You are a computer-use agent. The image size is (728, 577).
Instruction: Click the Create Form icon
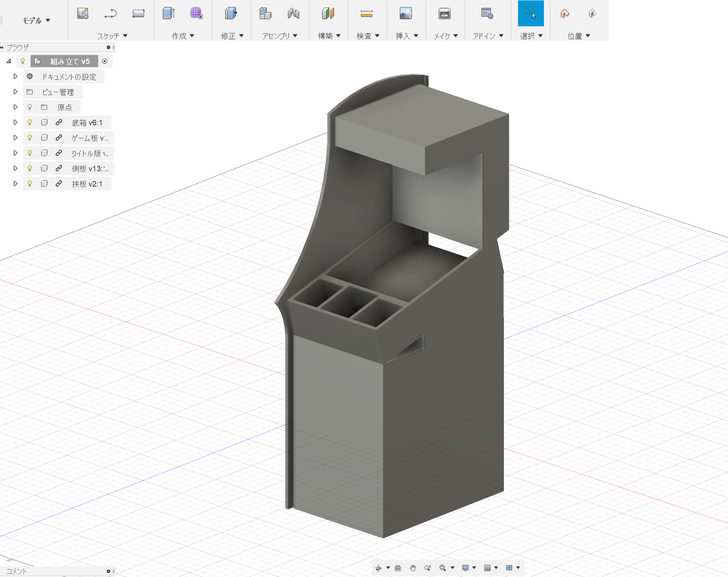[196, 14]
